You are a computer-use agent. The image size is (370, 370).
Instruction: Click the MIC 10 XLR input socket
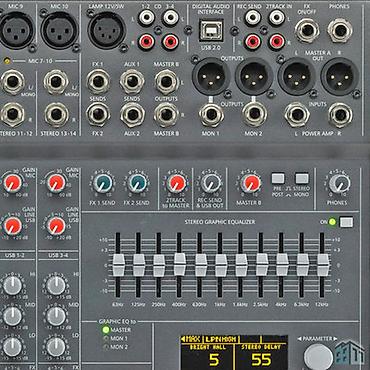click(x=59, y=30)
